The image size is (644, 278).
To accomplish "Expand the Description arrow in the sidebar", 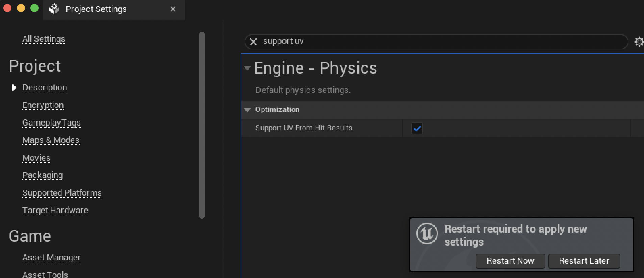I will pyautogui.click(x=14, y=88).
